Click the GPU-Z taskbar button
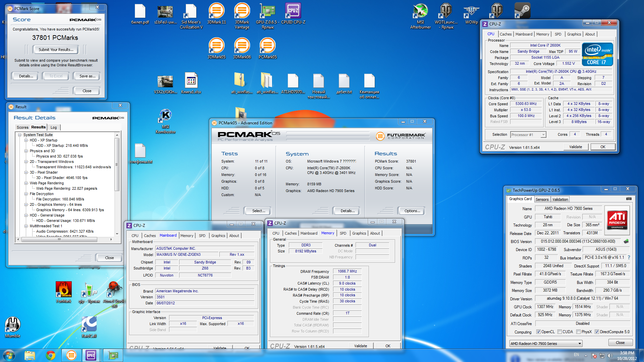 tap(113, 355)
